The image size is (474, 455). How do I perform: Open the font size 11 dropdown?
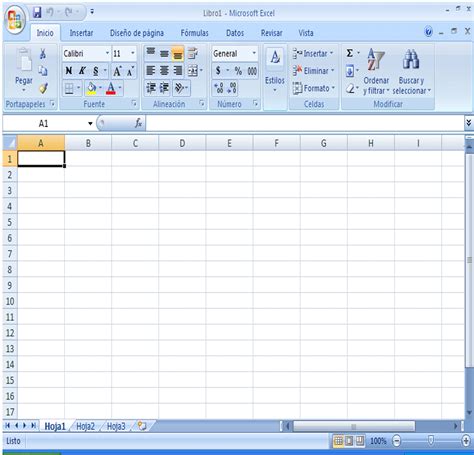132,53
